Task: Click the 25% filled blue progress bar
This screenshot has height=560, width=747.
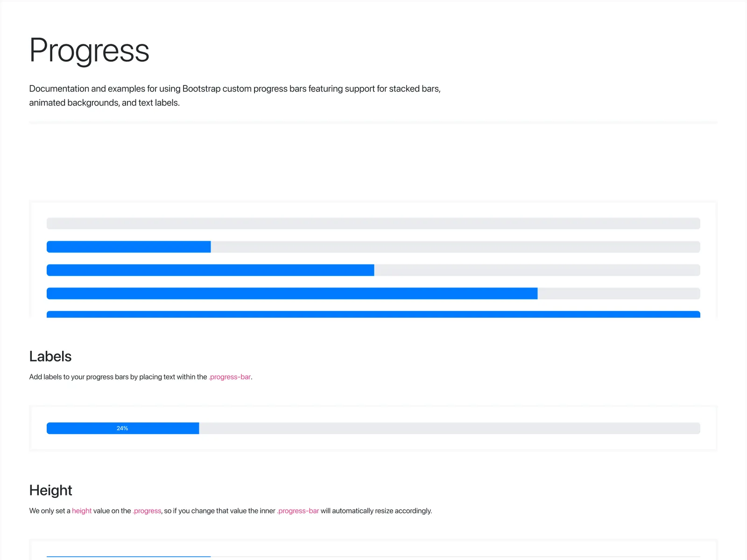Action: (x=128, y=247)
